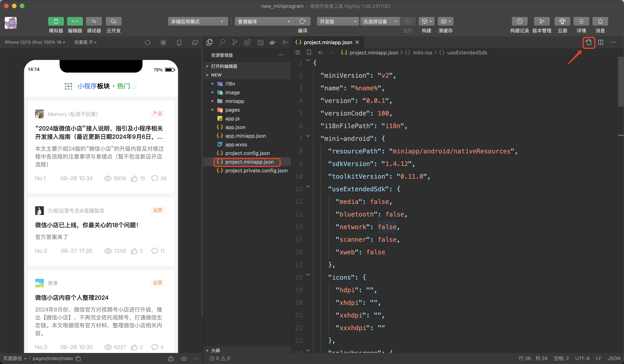
Task: Click the simulator phone device icon
Action: pyautogui.click(x=179, y=43)
